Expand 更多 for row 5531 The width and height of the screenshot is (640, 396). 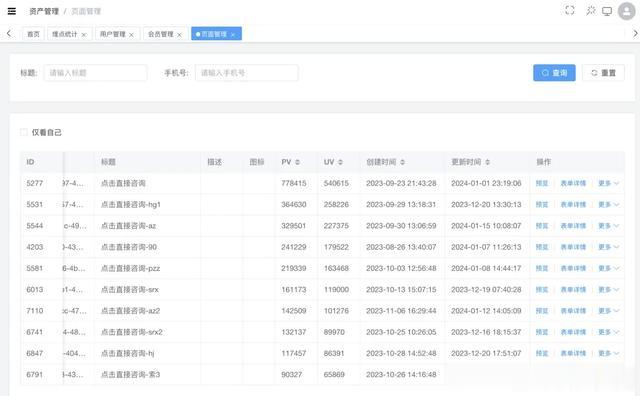click(x=609, y=205)
